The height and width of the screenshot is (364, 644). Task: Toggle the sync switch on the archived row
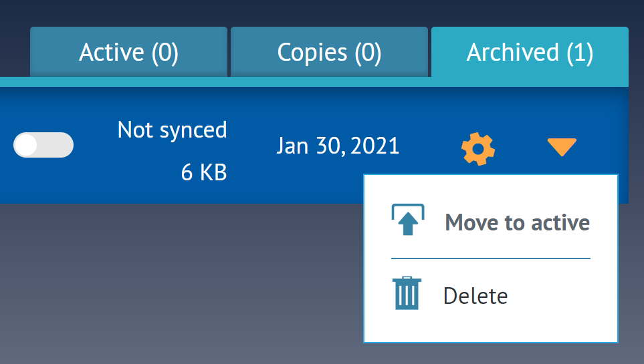coord(43,145)
